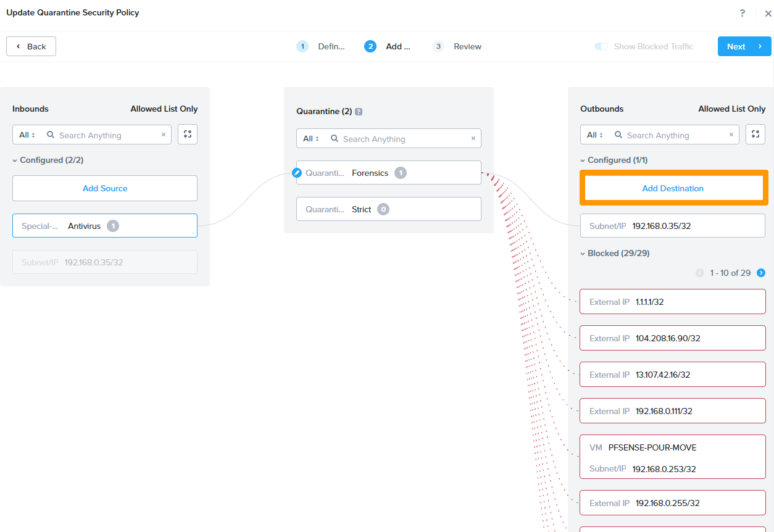Clear the Quarantine search with its x icon
This screenshot has width=774, height=532.
(x=473, y=138)
